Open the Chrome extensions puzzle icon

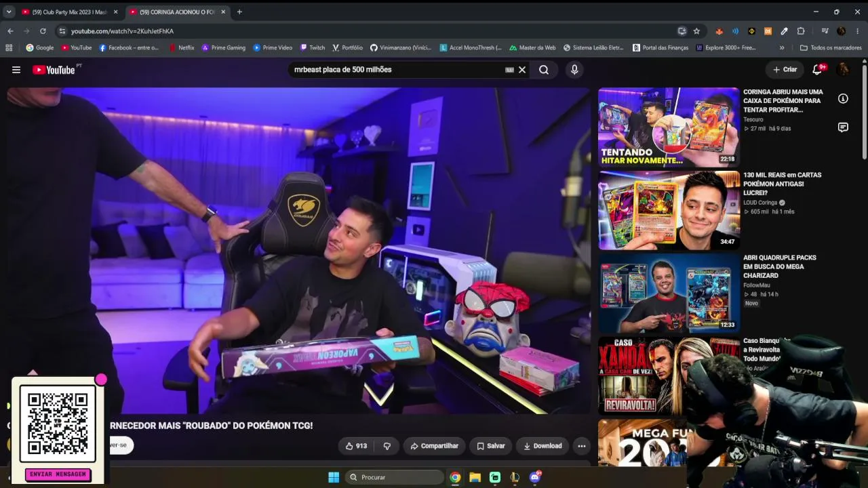pos(801,31)
